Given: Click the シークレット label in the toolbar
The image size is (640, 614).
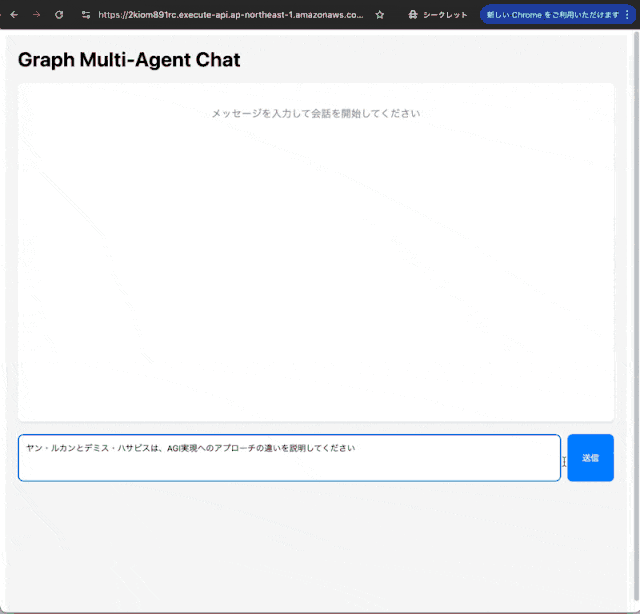Looking at the screenshot, I should (445, 15).
